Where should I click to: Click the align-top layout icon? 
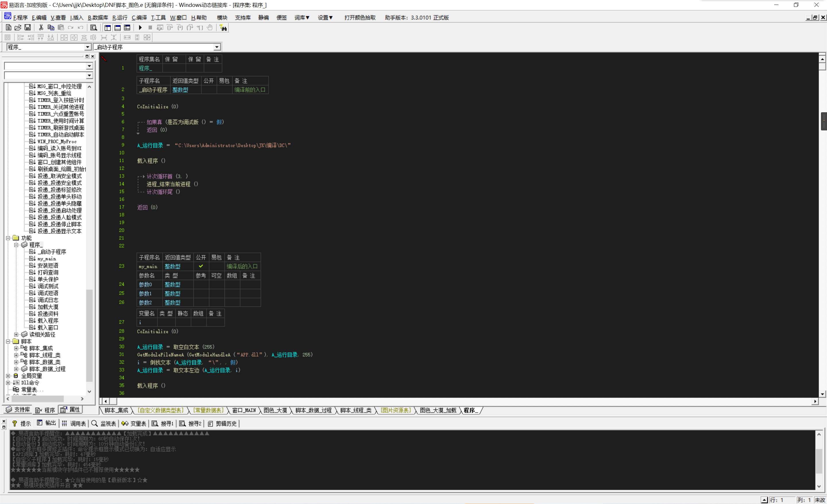click(x=40, y=37)
